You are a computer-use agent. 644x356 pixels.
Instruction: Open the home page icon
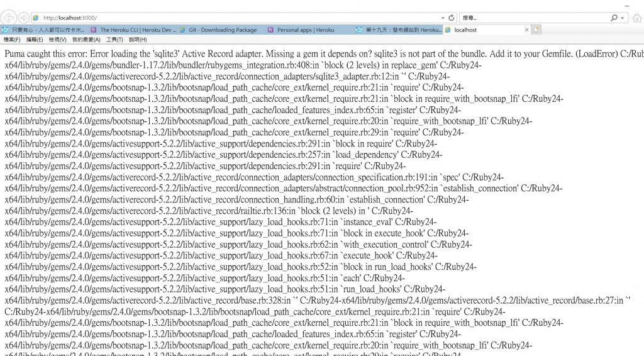point(637,18)
